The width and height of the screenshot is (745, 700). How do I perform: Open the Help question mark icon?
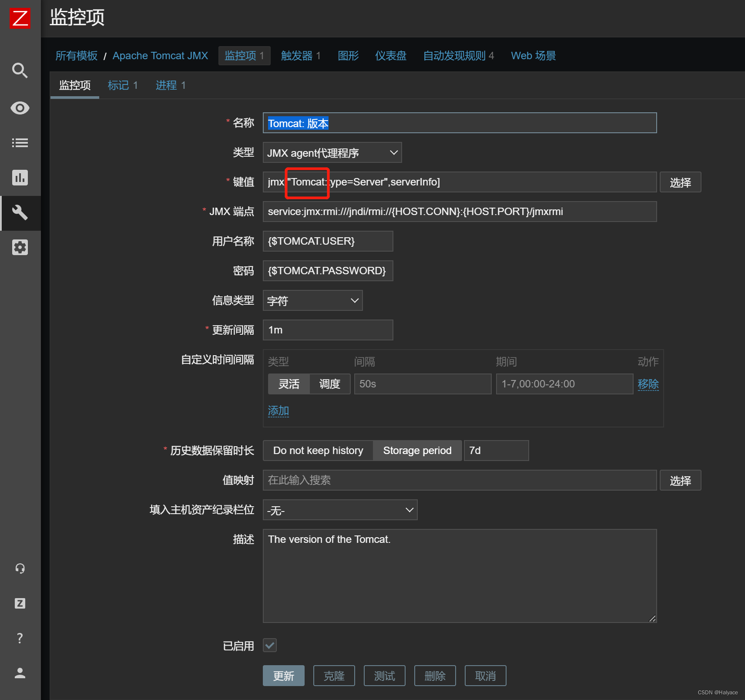tap(20, 638)
